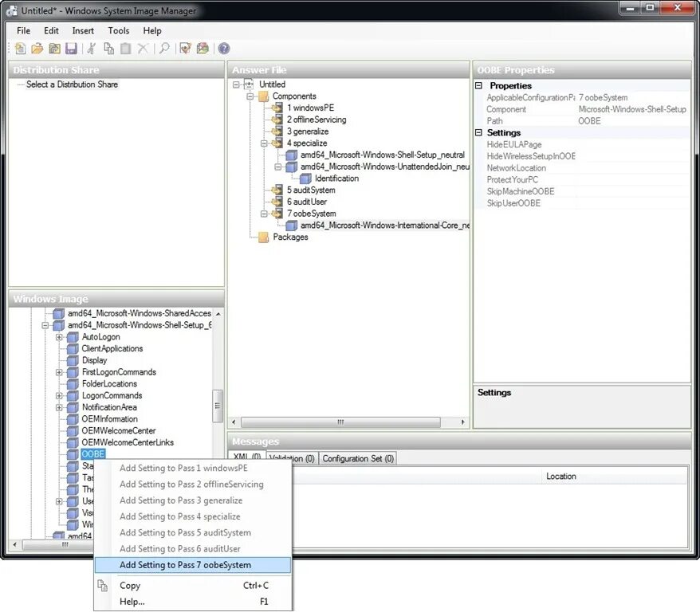Screen dimensions: 700x612
Task: Collapse the 4 specialize pass
Action: (x=264, y=143)
